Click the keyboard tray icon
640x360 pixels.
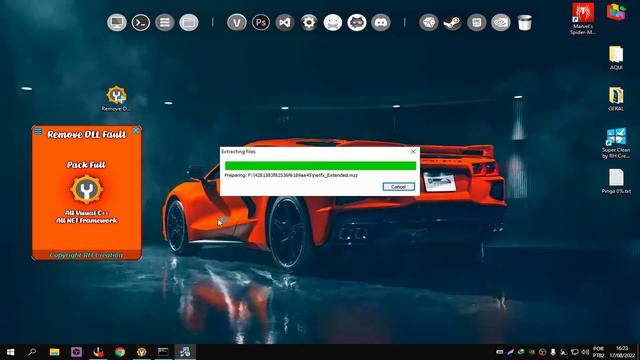click(x=500, y=352)
